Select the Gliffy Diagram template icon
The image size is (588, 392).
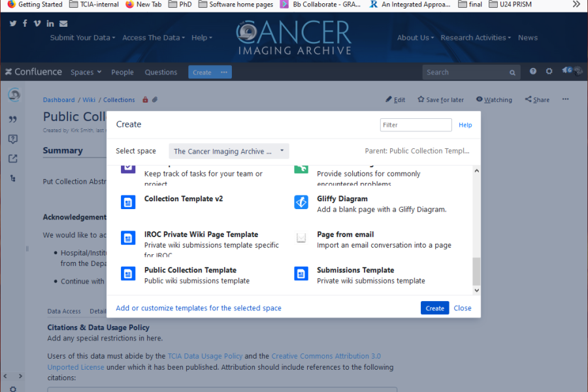pos(301,202)
